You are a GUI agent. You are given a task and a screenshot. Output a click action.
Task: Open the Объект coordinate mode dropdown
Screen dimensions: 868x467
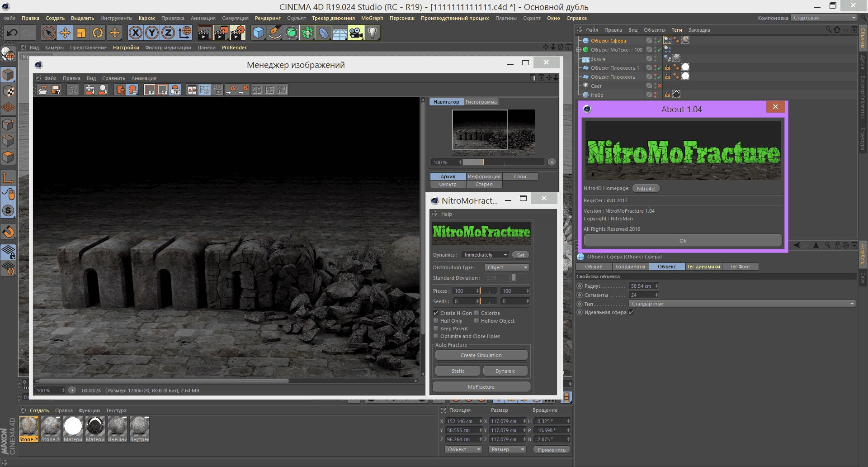pos(463,449)
